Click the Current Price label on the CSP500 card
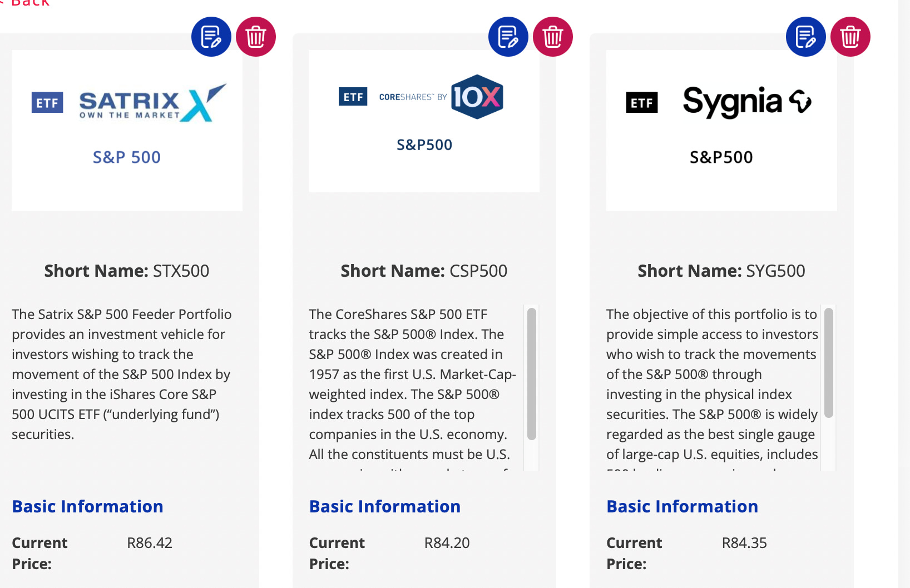The image size is (910, 588). (337, 554)
